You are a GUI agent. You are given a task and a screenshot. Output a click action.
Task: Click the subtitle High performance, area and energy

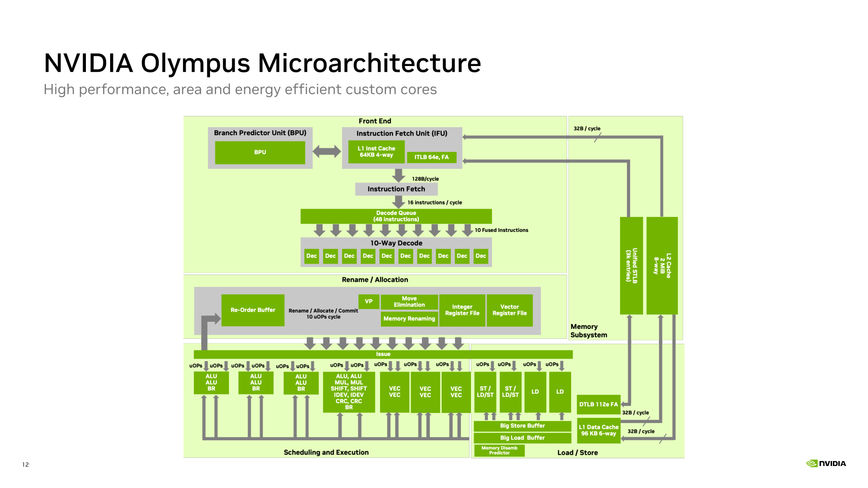tap(240, 89)
